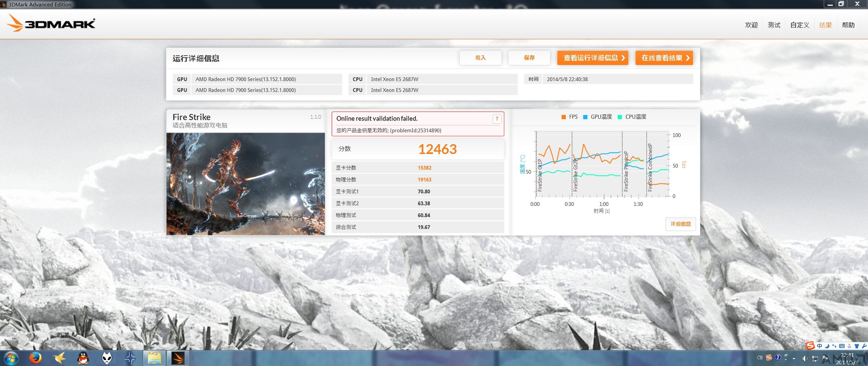Open the Sogou skin shirt icon
Image resolution: width=868 pixels, height=366 pixels.
857,346
